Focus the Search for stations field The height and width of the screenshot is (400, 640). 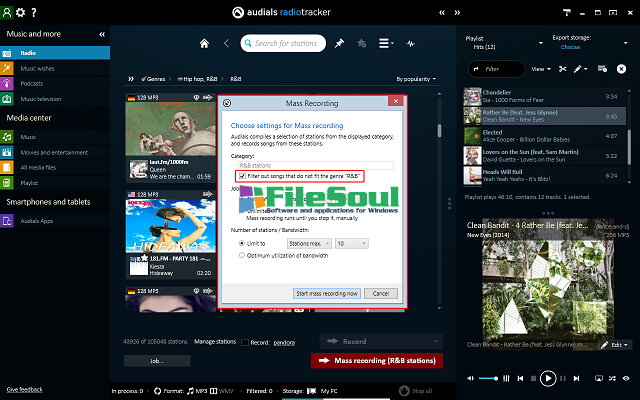pyautogui.click(x=283, y=43)
